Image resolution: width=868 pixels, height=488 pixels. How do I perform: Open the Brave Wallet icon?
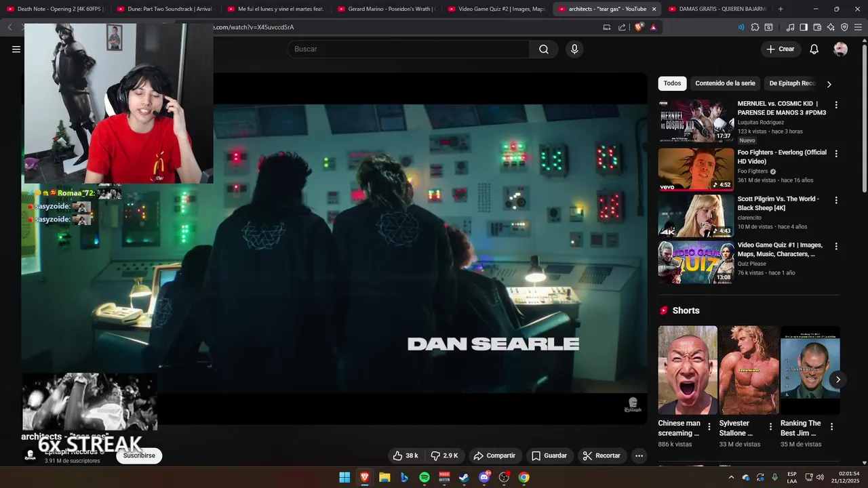(x=817, y=27)
